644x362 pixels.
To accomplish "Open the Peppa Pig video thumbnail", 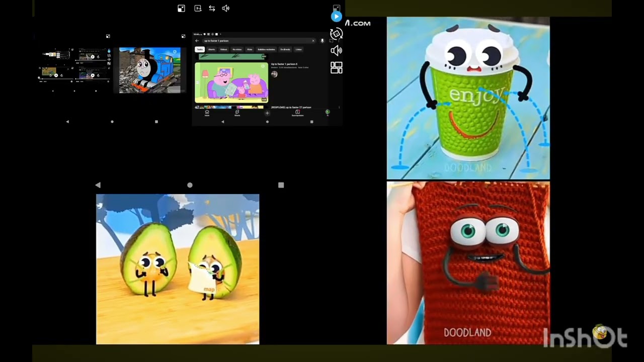I will (x=231, y=82).
